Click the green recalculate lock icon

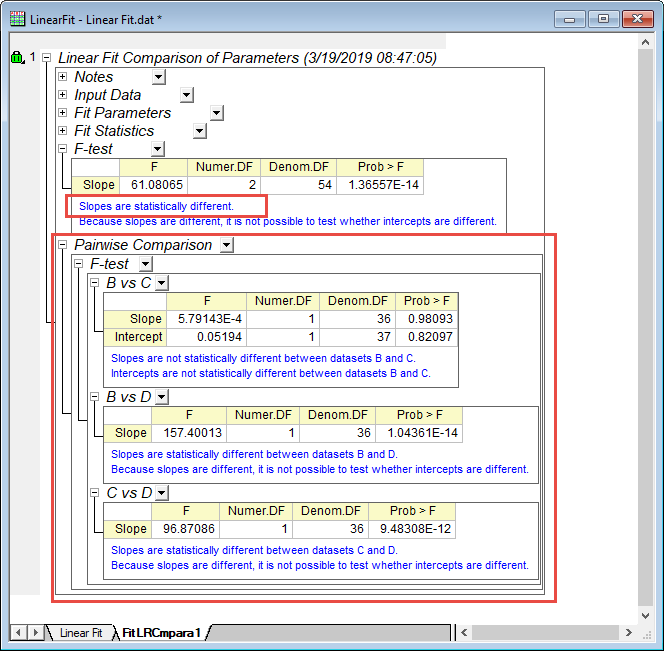pos(17,58)
